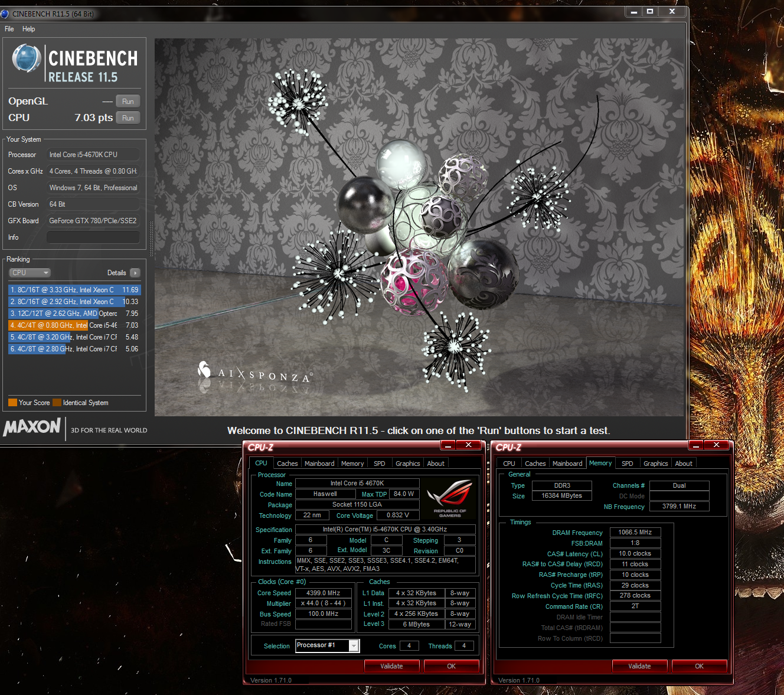
Task: Maximize the Cinebench window
Action: [x=650, y=11]
